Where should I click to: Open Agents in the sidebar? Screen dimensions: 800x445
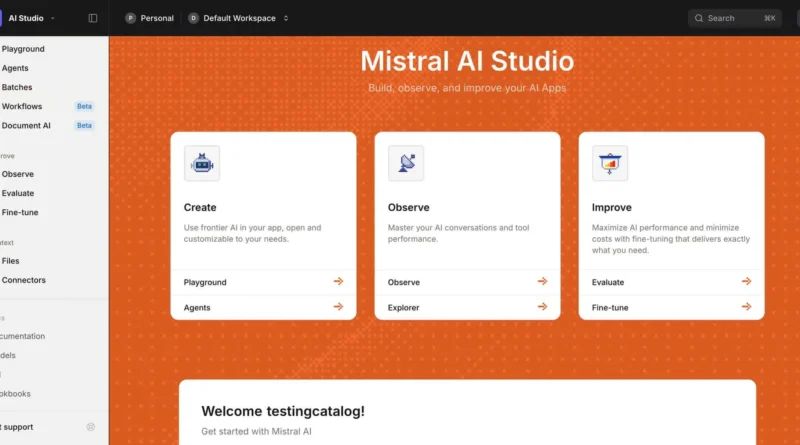[15, 68]
